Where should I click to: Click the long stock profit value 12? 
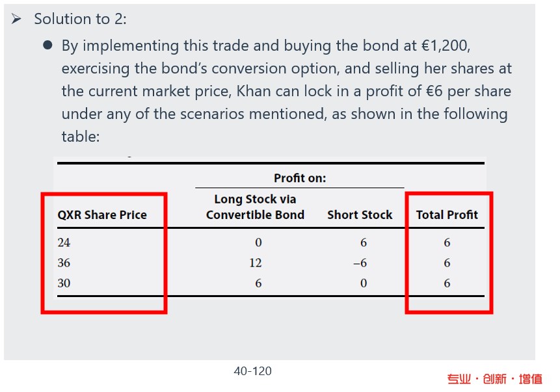point(256,263)
